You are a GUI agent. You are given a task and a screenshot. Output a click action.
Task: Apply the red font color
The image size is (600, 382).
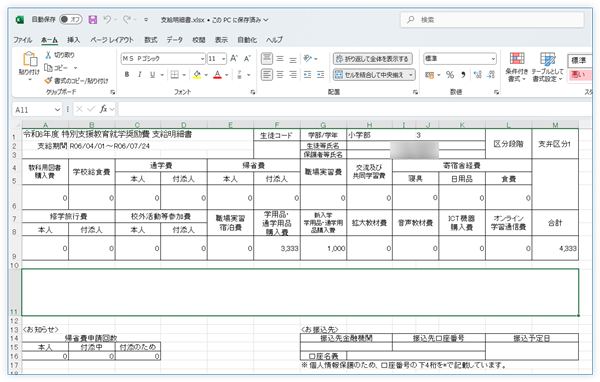pos(217,75)
